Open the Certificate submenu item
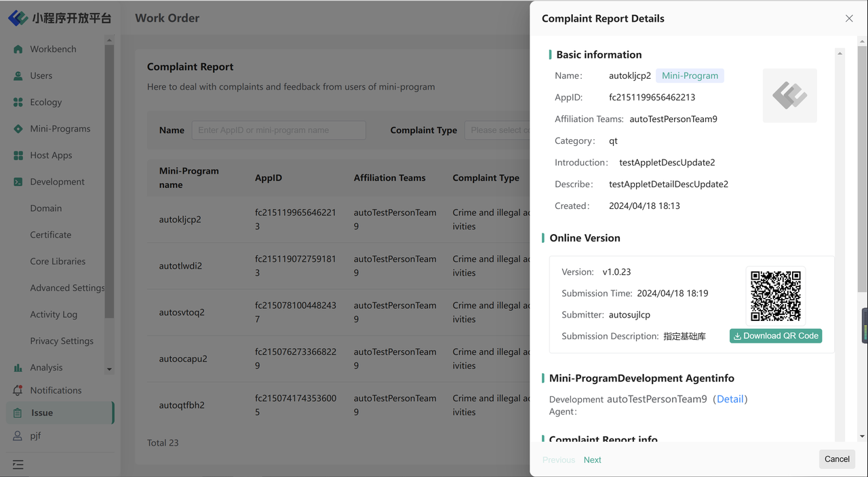868x477 pixels. pyautogui.click(x=51, y=235)
